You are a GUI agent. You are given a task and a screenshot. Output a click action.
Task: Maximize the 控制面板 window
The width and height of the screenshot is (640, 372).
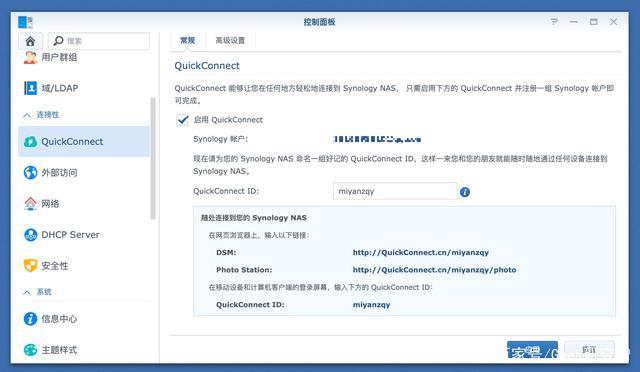[x=594, y=22]
